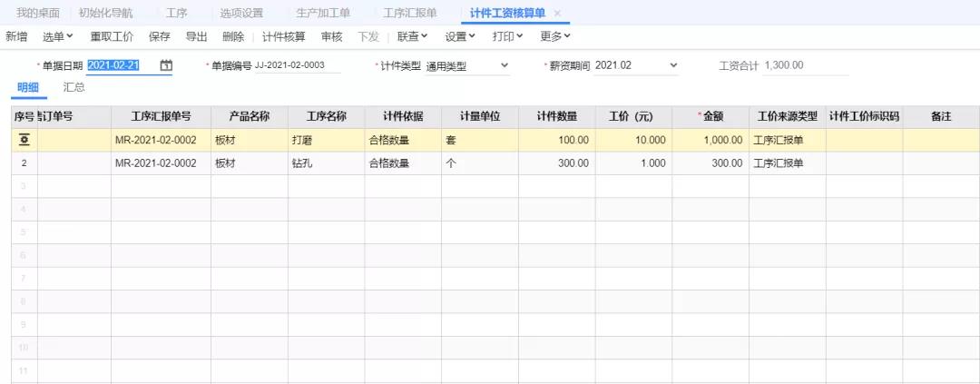
Task: Run 计件核算 from the toolbar
Action: [x=283, y=36]
